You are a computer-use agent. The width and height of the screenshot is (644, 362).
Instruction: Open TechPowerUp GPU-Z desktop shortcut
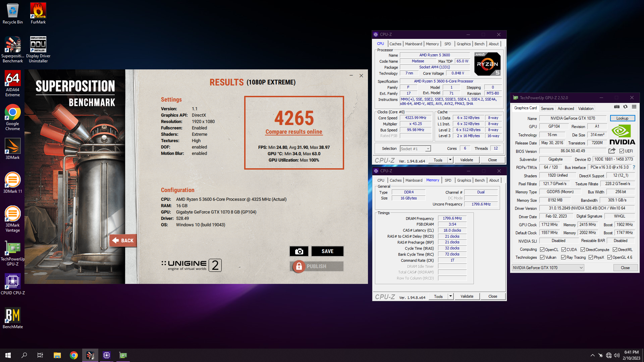click(13, 253)
